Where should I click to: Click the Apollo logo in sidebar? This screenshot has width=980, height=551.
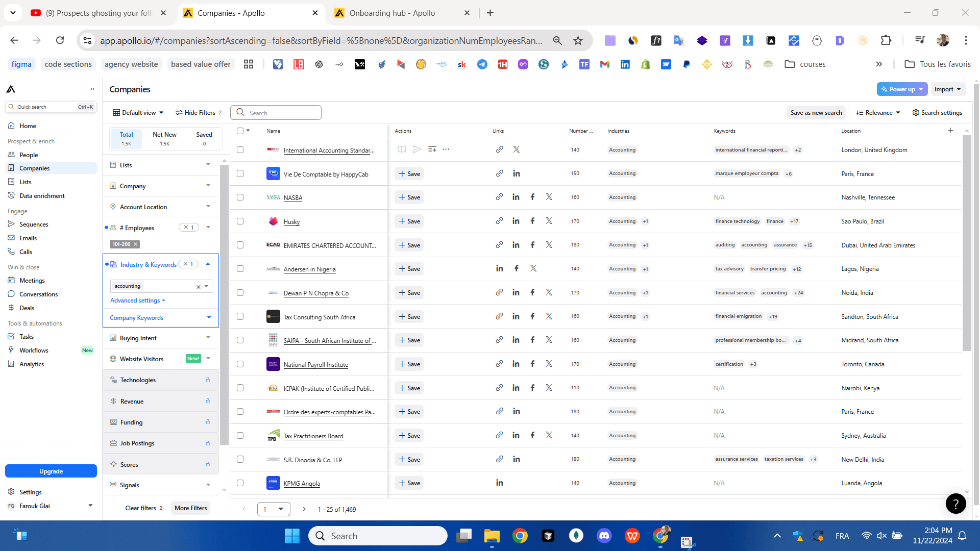point(11,89)
